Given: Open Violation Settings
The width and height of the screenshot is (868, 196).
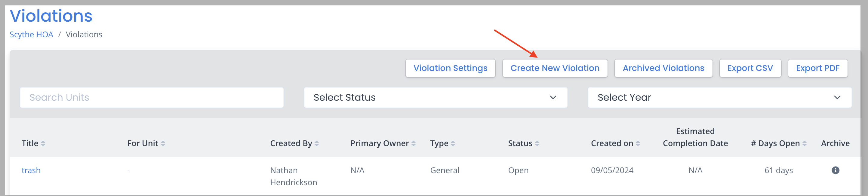Looking at the screenshot, I should (450, 68).
